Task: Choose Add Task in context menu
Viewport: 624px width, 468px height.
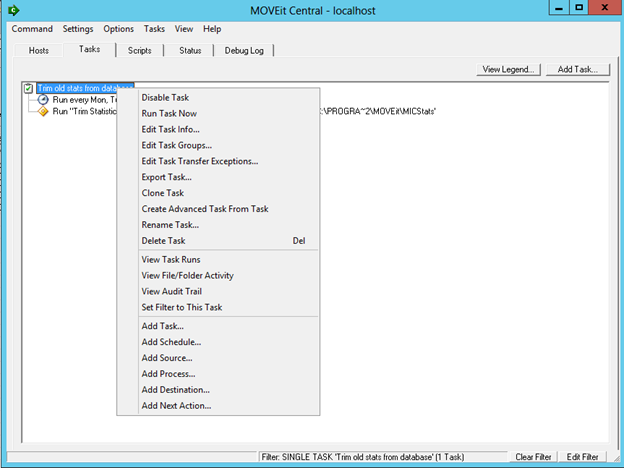Action: (x=218, y=326)
